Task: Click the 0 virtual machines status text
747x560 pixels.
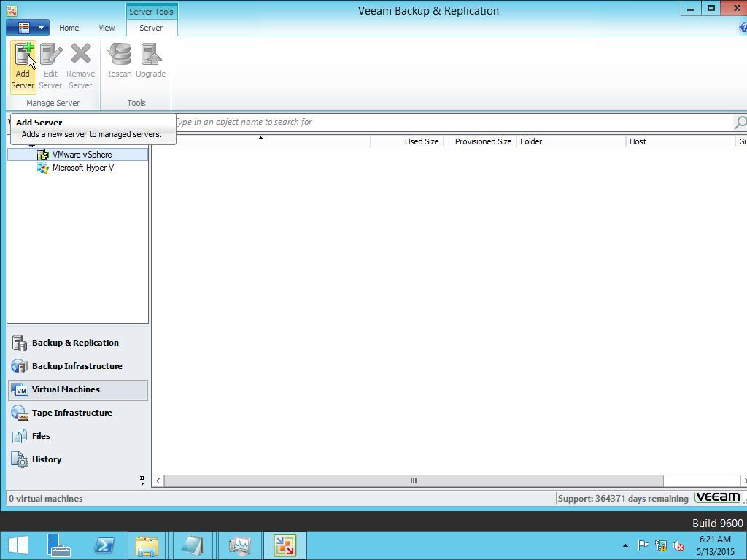Action: [46, 499]
